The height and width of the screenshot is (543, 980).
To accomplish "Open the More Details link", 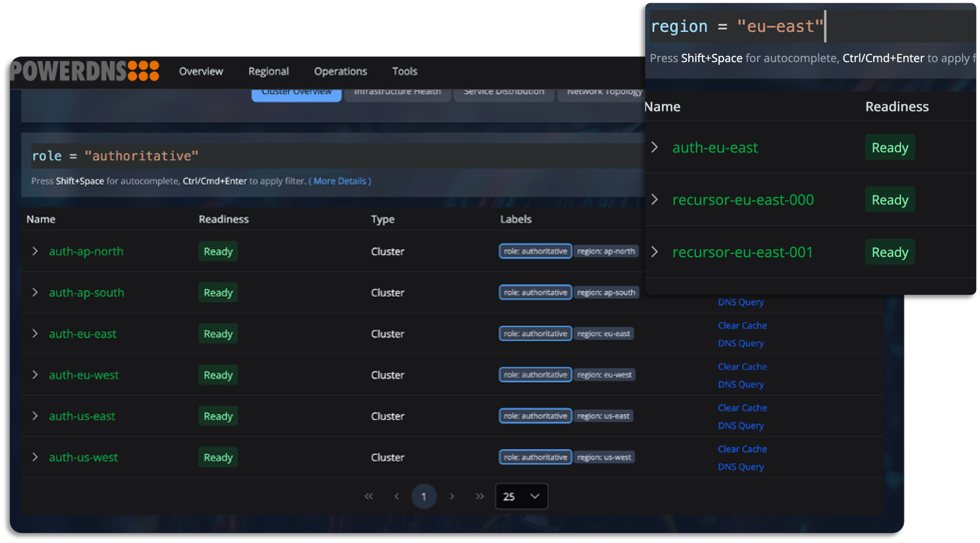I will point(340,180).
